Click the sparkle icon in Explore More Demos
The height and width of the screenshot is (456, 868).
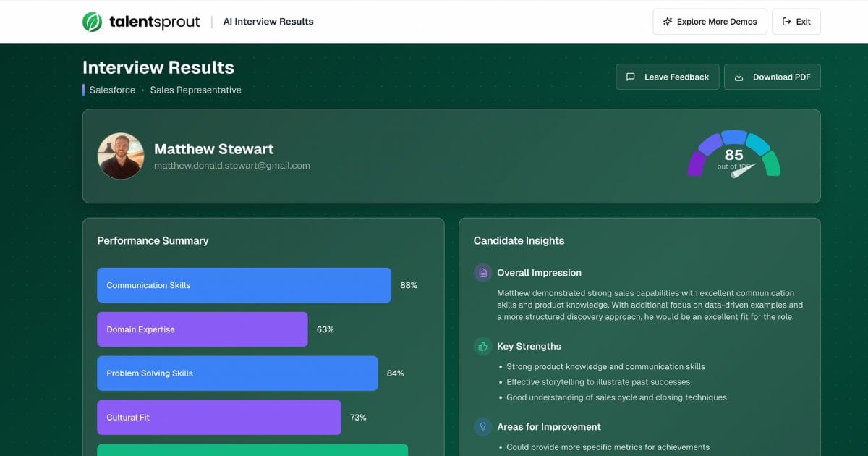click(x=668, y=22)
